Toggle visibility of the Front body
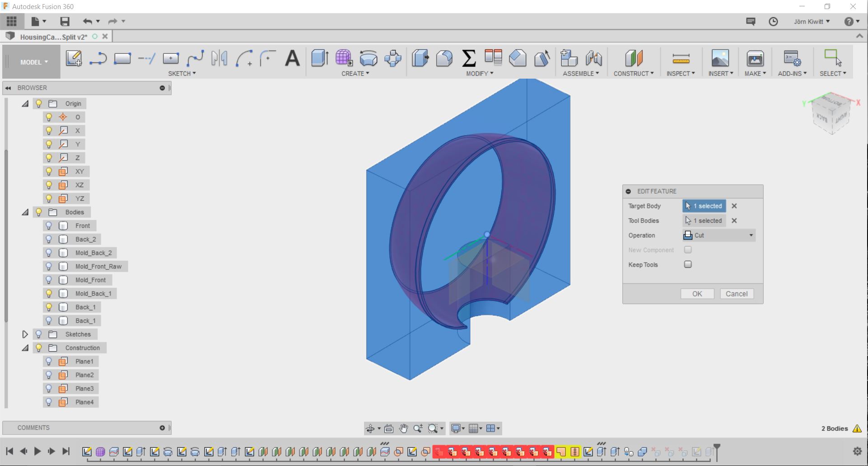868x466 pixels. tap(49, 226)
